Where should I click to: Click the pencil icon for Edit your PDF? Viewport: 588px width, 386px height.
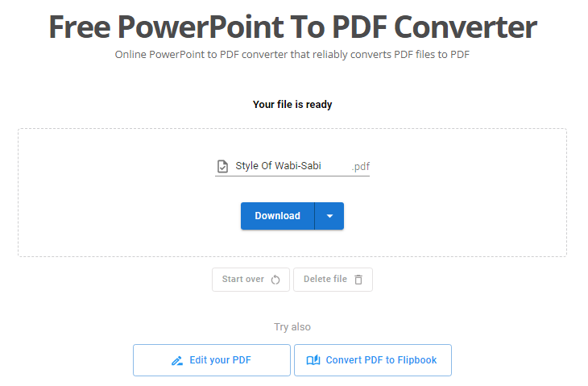177,360
